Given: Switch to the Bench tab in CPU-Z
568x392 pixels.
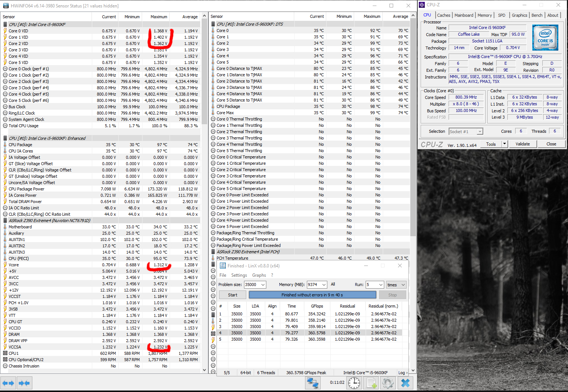Looking at the screenshot, I should [537, 15].
